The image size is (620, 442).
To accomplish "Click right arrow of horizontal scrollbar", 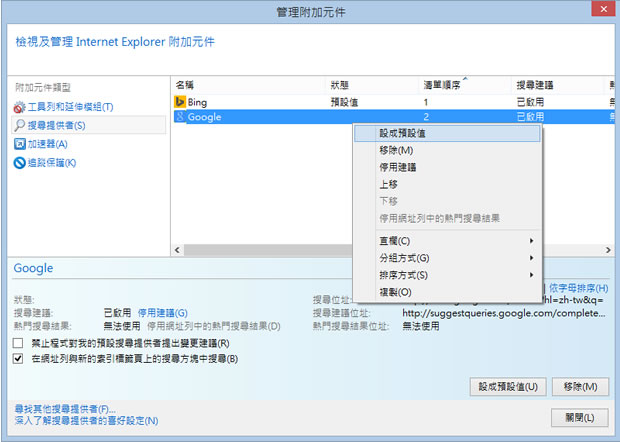I will 608,250.
